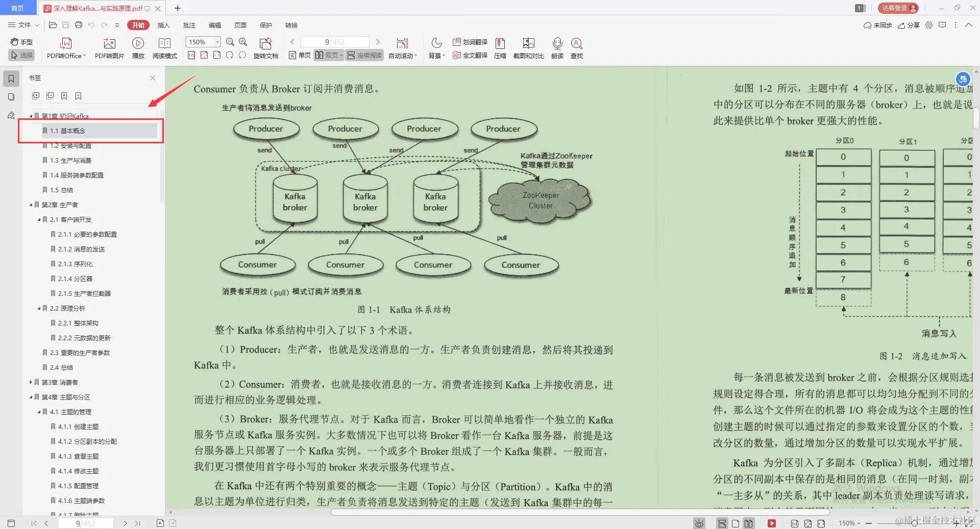This screenshot has height=529, width=980.
Task: Enable 划词翻译 word translation
Action: point(470,42)
